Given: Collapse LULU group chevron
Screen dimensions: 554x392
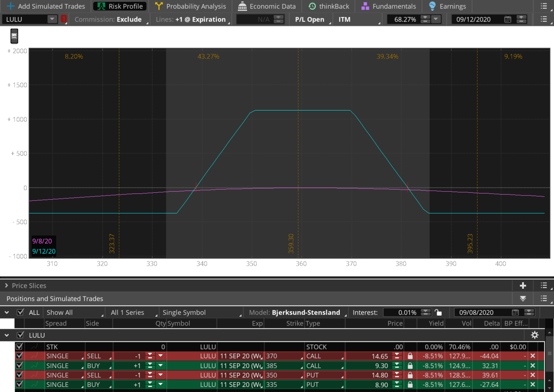Looking at the screenshot, I should coord(6,335).
